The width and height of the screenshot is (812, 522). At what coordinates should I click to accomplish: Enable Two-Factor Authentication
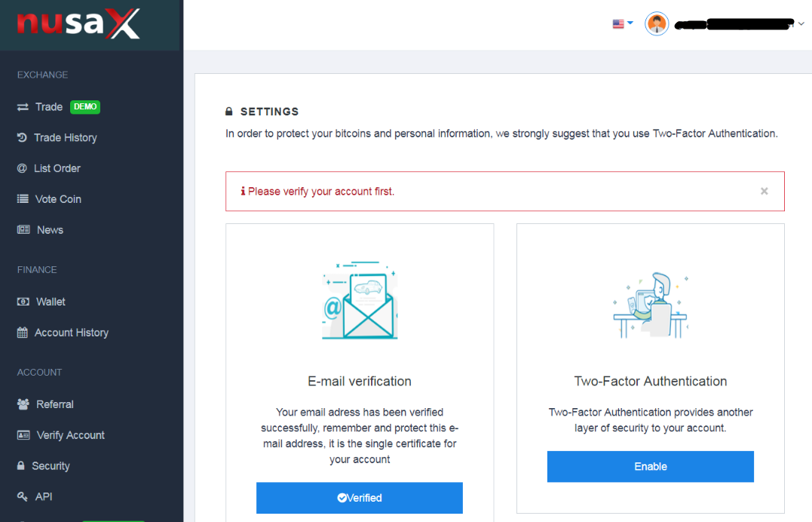[651, 466]
